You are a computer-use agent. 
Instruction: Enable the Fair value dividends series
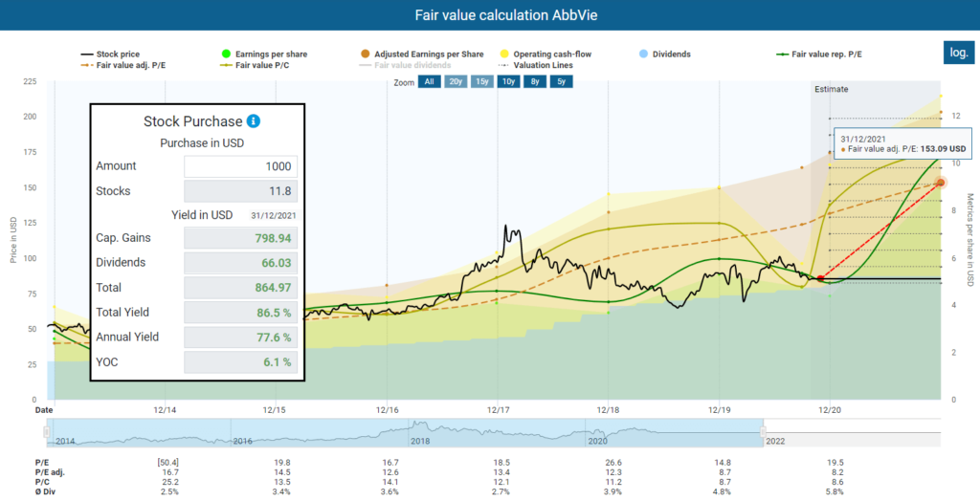click(x=405, y=65)
